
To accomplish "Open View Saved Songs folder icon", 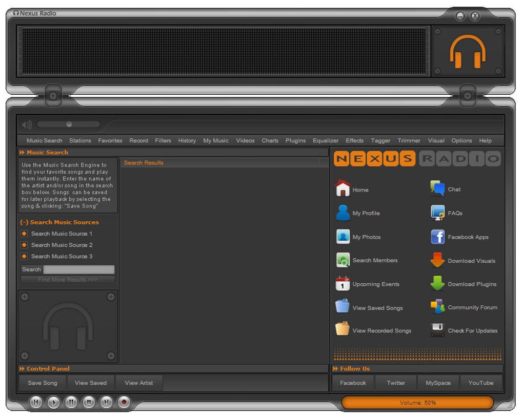I will (342, 306).
